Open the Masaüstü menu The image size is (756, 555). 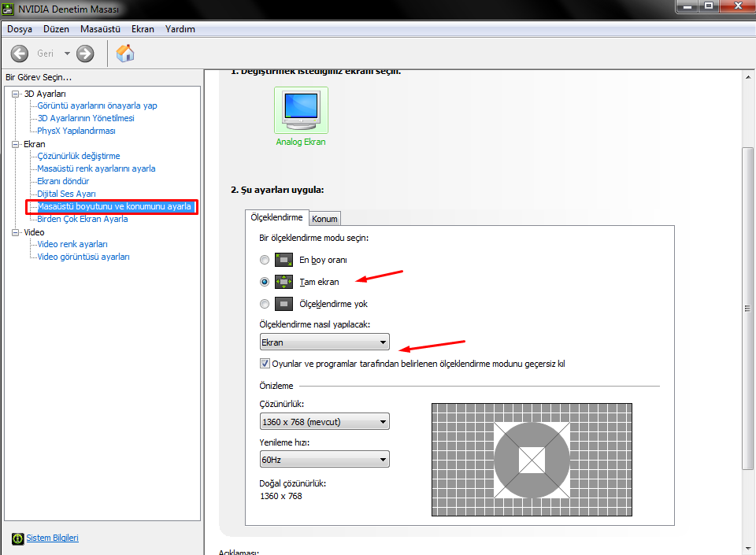click(x=100, y=29)
